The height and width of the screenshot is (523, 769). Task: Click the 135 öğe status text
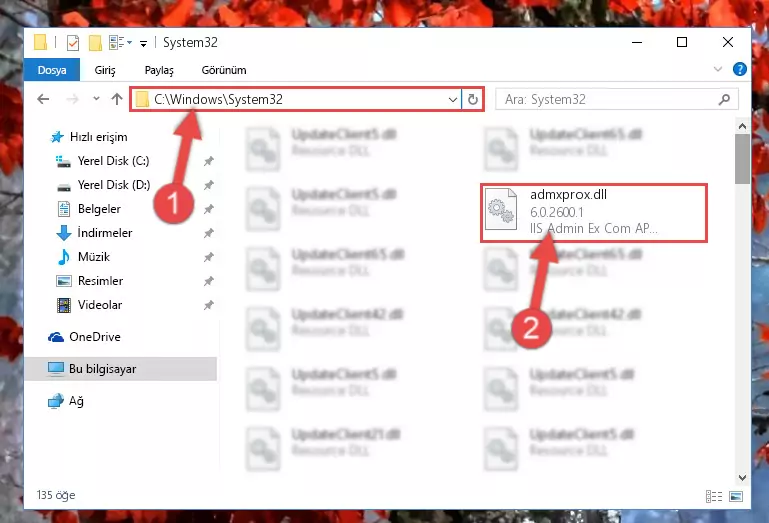pos(56,495)
